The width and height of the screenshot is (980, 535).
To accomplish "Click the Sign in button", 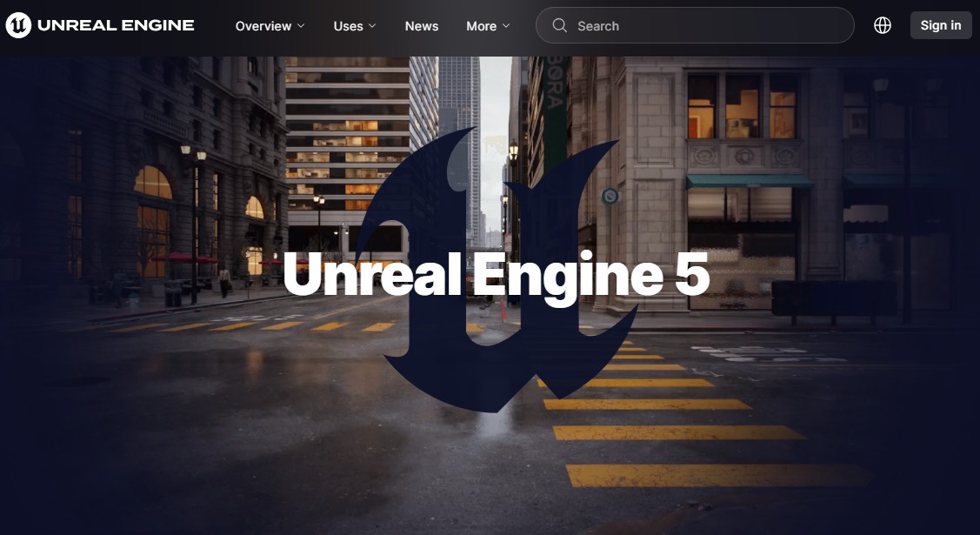I will point(941,25).
